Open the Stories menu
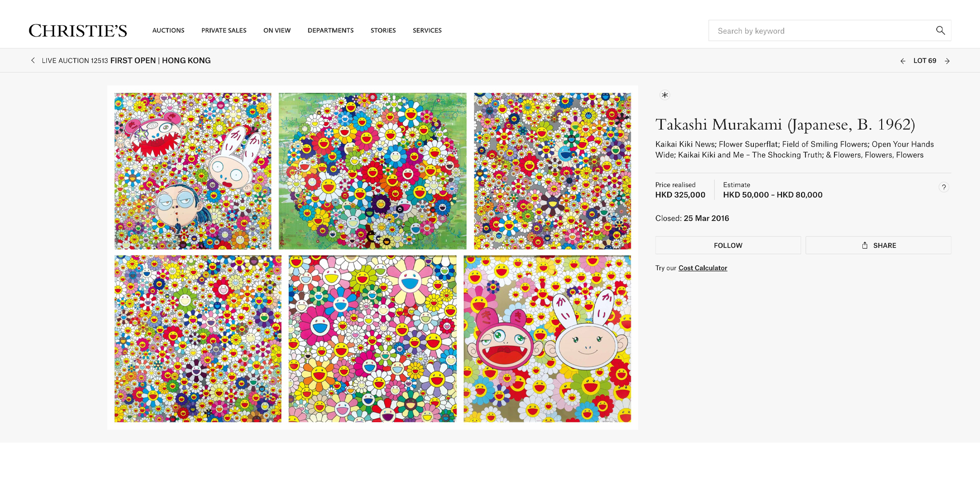The height and width of the screenshot is (482, 980). coord(383,30)
